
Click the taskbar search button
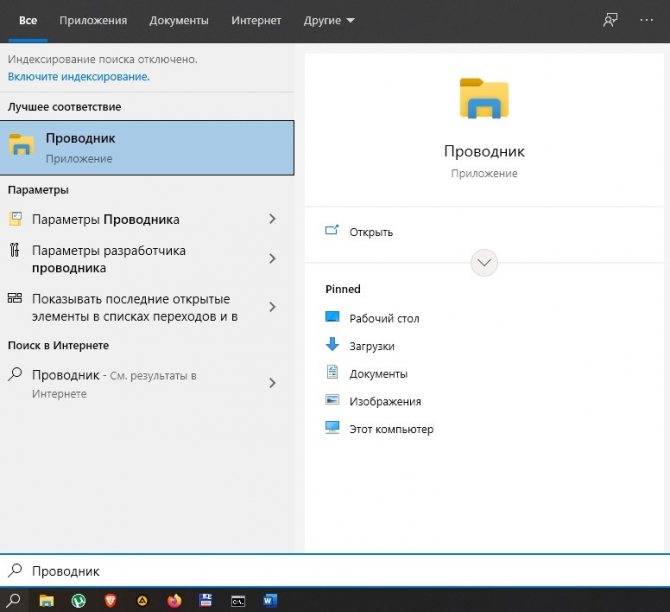tap(14, 600)
